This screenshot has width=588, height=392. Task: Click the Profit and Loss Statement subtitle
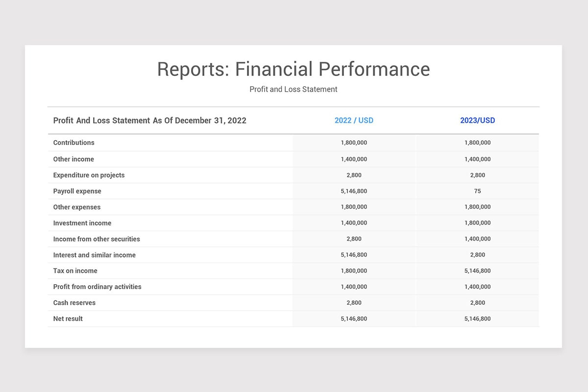[x=293, y=89]
